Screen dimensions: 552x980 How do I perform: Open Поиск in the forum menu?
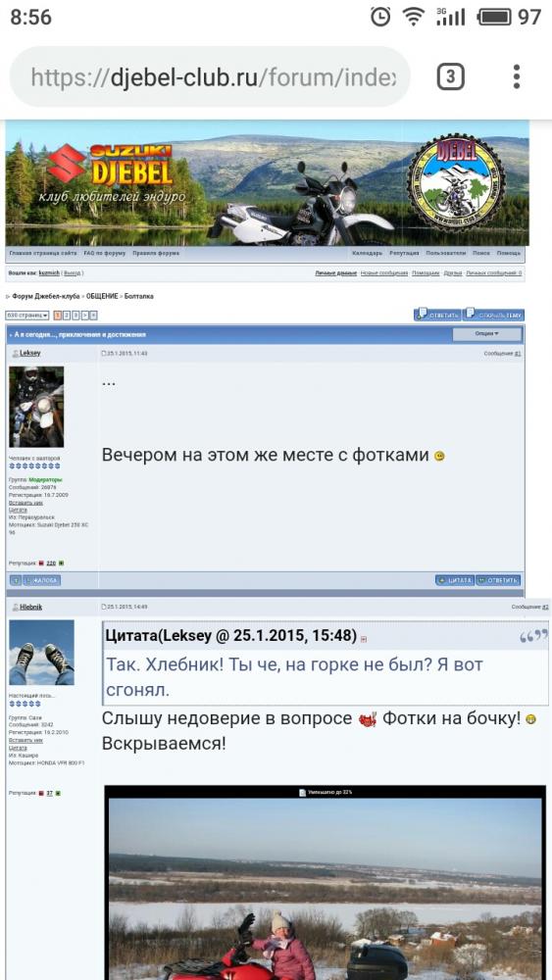point(480,253)
